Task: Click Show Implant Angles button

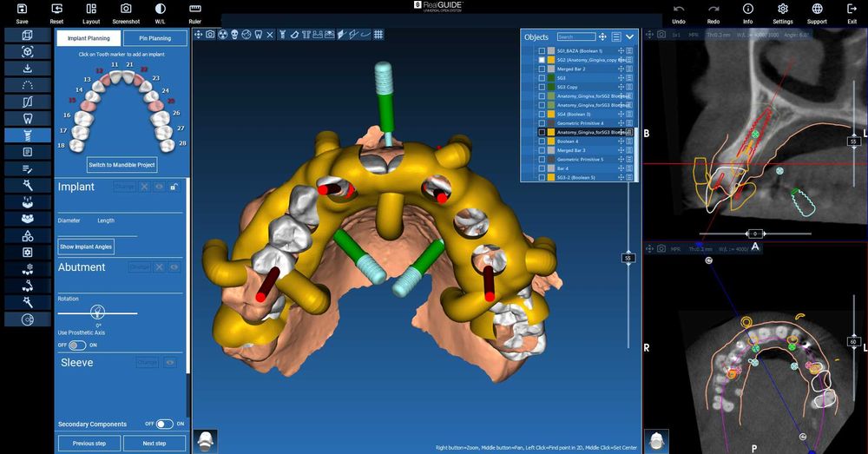Action: [86, 247]
